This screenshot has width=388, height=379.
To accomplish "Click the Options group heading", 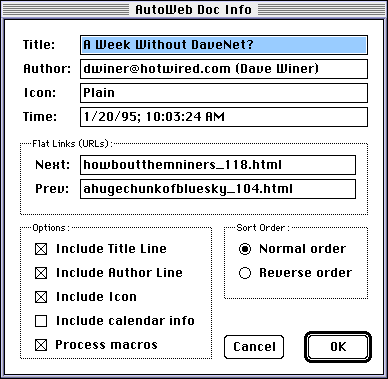I will coord(51,228).
